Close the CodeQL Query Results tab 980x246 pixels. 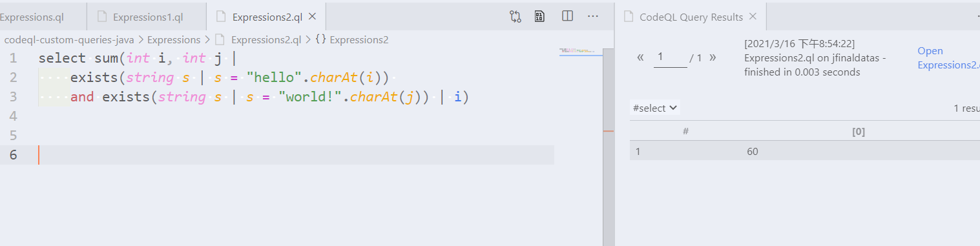[x=753, y=17]
